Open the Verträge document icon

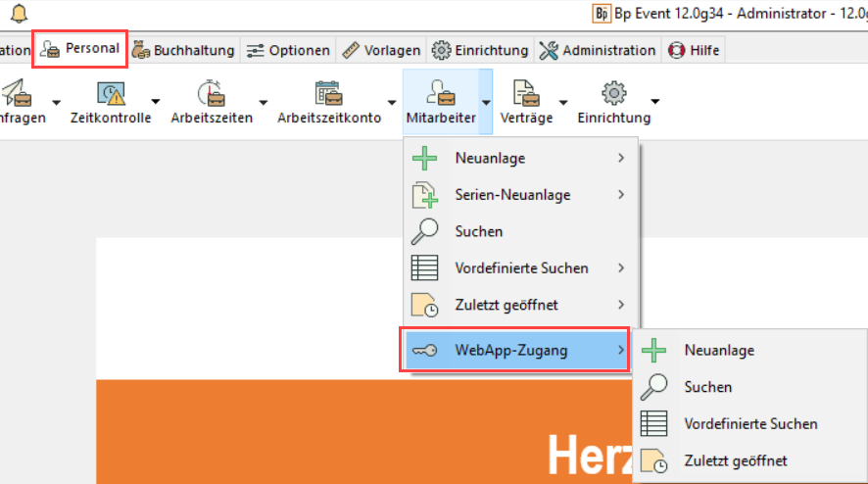coord(526,93)
